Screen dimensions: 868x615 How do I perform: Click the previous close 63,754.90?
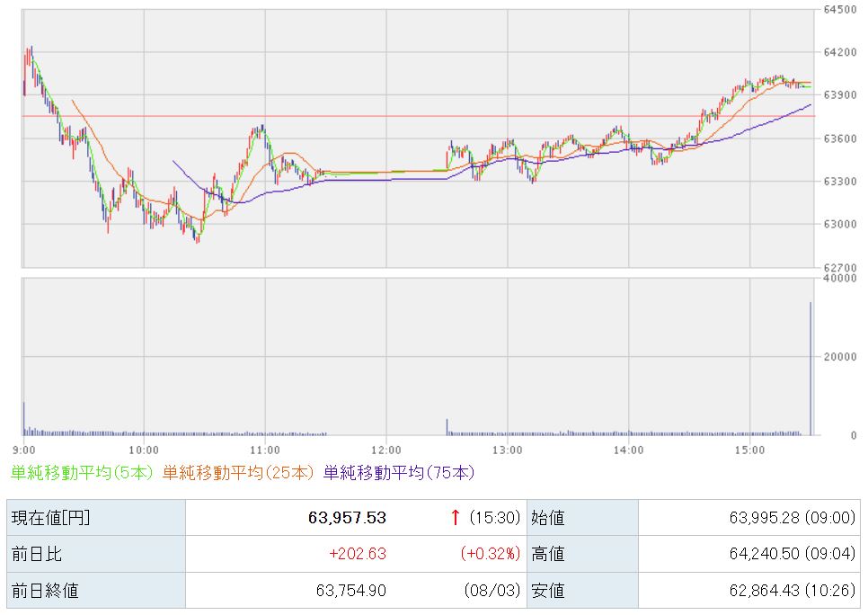pyautogui.click(x=351, y=591)
